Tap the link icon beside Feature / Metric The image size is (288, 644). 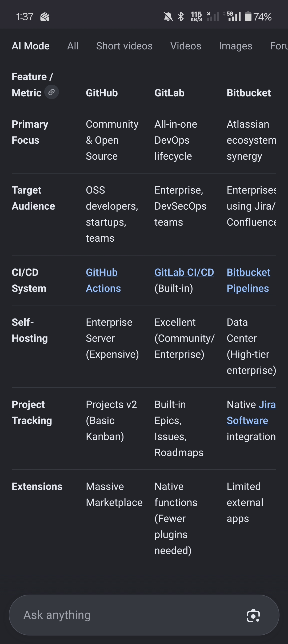pos(51,92)
